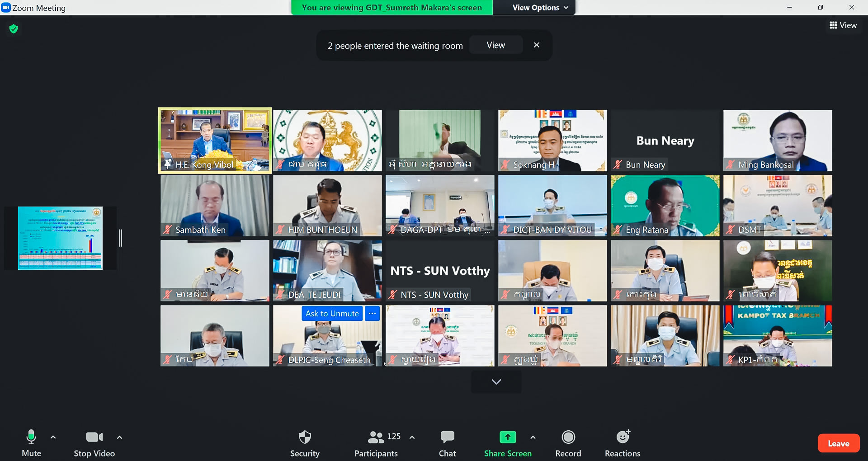Click View for waiting room people
The image size is (868, 461).
point(495,45)
